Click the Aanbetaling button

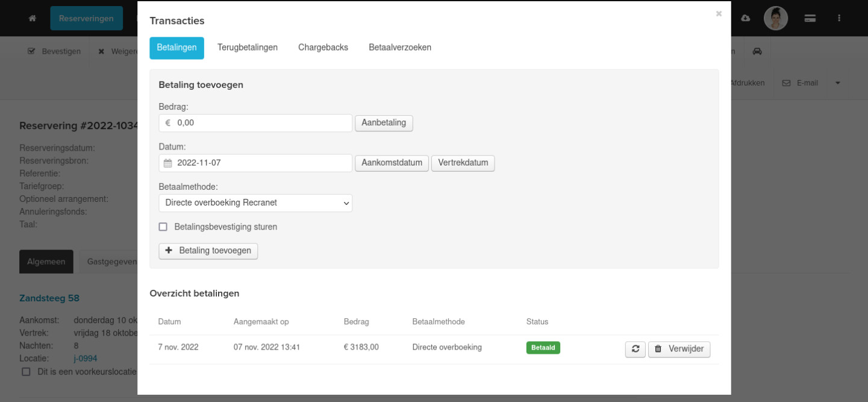(x=384, y=123)
